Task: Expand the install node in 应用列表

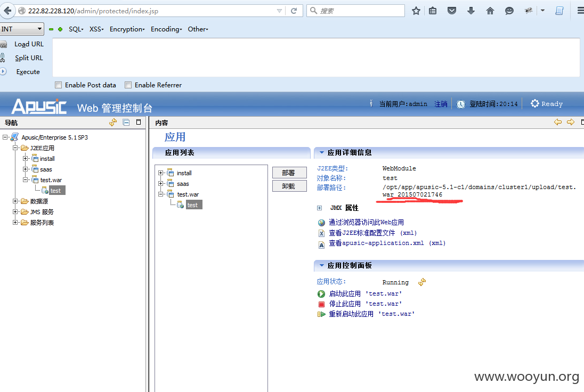Action: (x=160, y=173)
